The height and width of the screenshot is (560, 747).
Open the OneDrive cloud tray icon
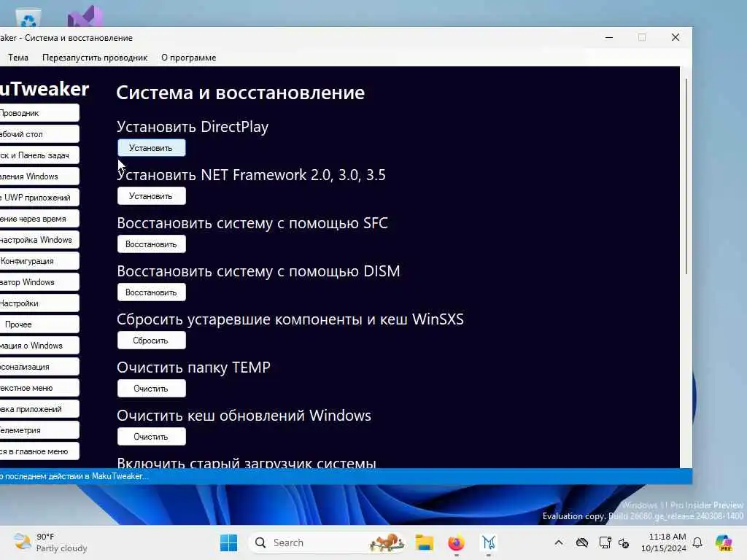[581, 542]
